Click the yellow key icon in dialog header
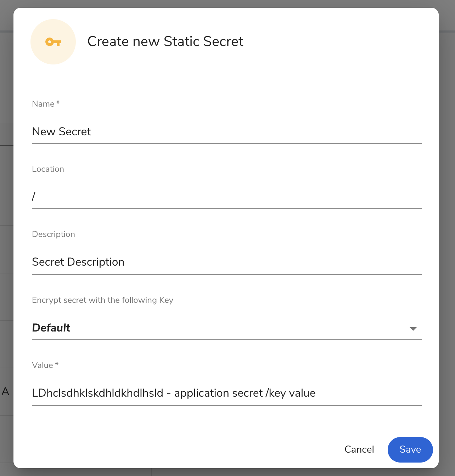 pos(53,42)
